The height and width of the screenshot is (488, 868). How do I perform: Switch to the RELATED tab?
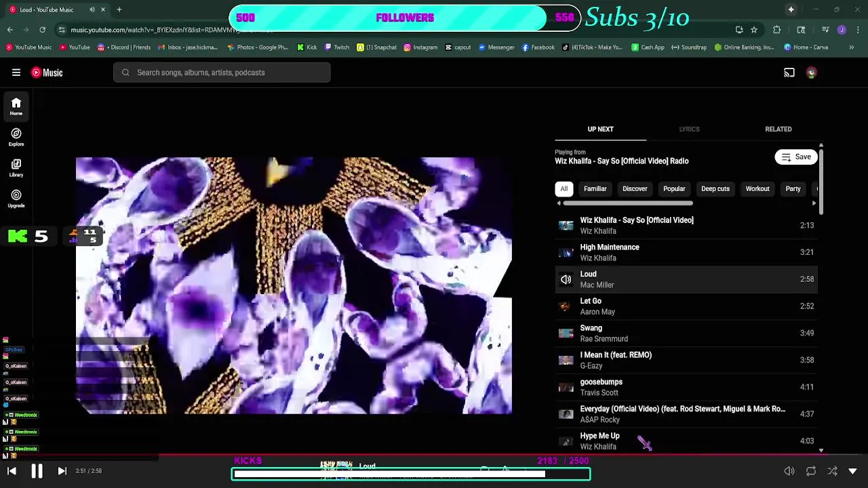pyautogui.click(x=778, y=129)
